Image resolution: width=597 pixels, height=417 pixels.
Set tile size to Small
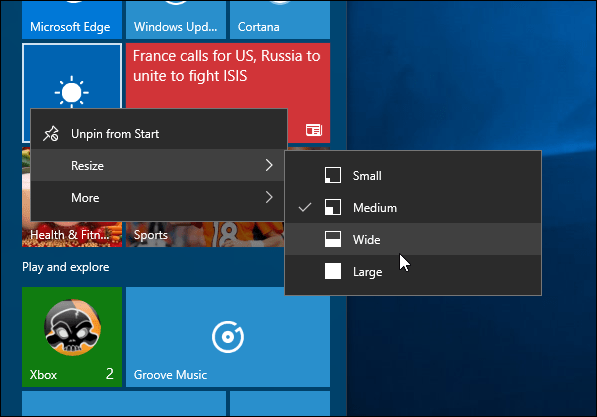click(413, 176)
